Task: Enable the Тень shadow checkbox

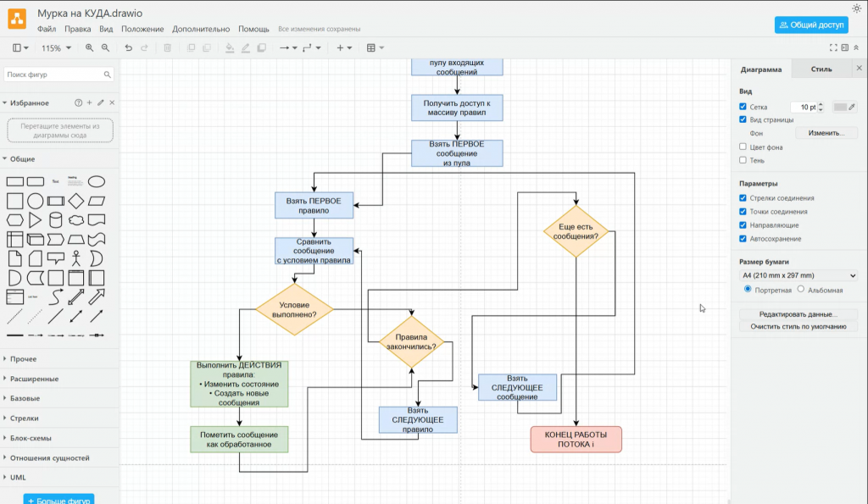Action: pos(743,159)
